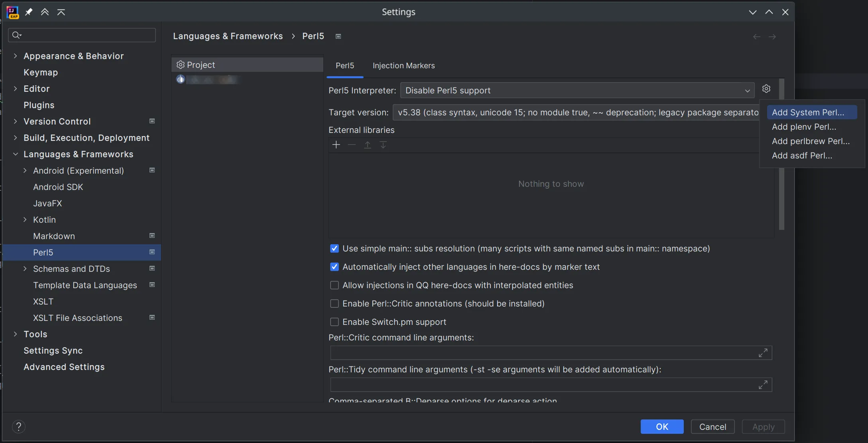
Task: Open the Perl5 Interpreter dropdown
Action: click(577, 91)
